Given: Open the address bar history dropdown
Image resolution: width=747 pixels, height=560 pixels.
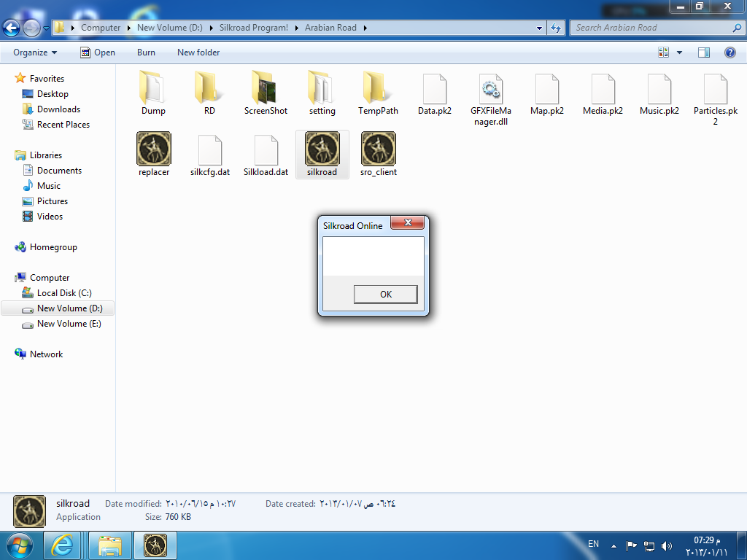Looking at the screenshot, I should (539, 28).
